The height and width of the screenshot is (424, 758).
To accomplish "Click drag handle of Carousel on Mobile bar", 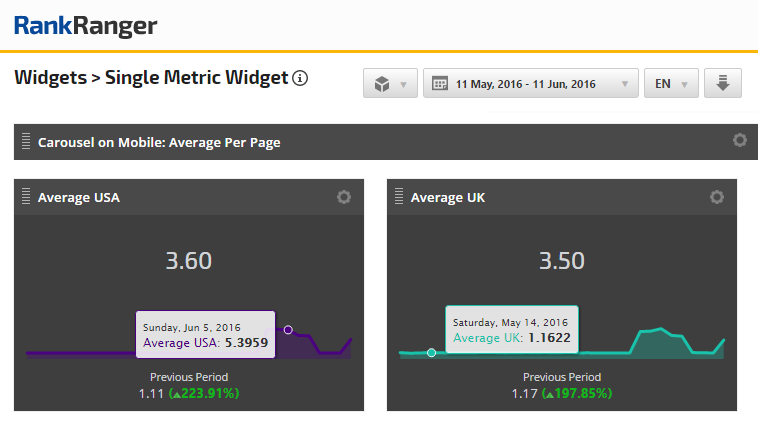I will (26, 142).
